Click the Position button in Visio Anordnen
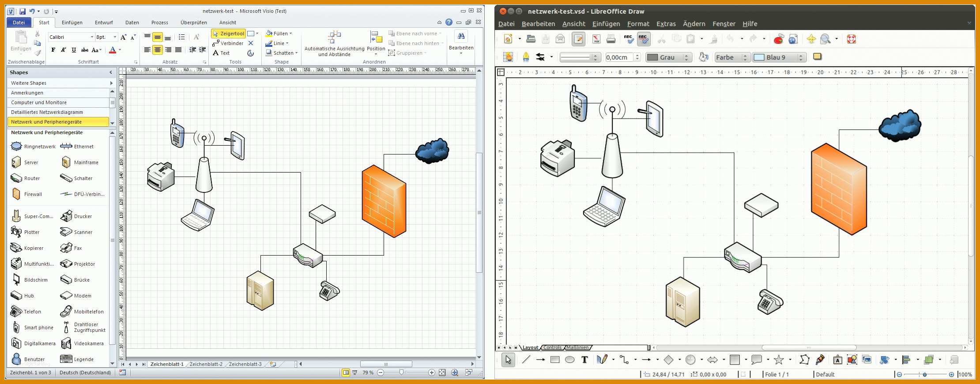This screenshot has height=384, width=980. [376, 43]
